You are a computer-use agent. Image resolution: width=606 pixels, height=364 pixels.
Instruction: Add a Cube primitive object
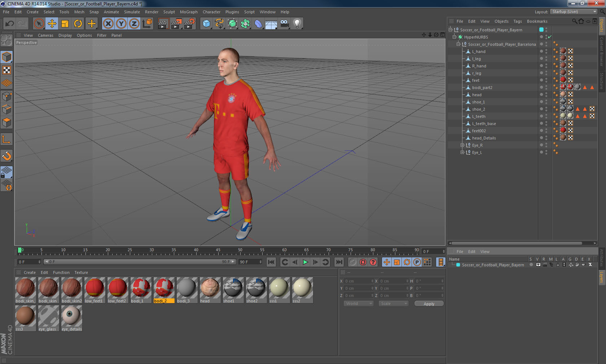tap(206, 24)
